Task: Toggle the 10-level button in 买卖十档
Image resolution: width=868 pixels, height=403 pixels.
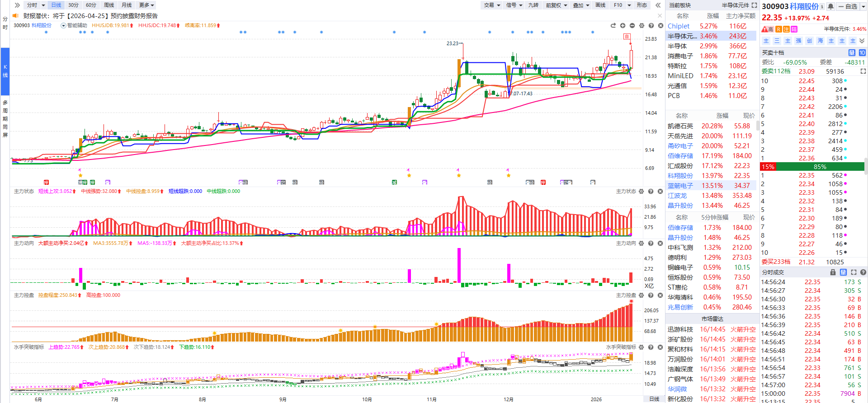Action: [862, 53]
